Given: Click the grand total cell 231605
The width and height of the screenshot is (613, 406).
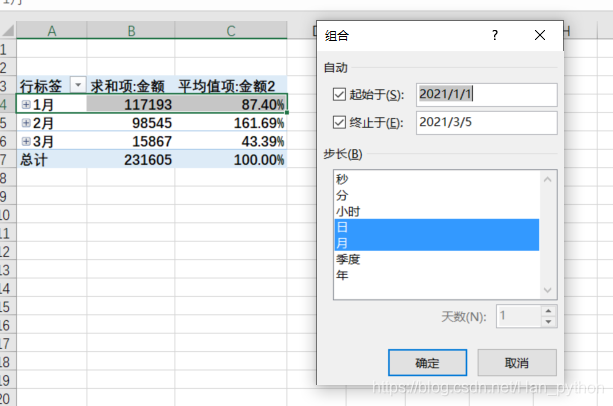Looking at the screenshot, I should click(x=131, y=159).
